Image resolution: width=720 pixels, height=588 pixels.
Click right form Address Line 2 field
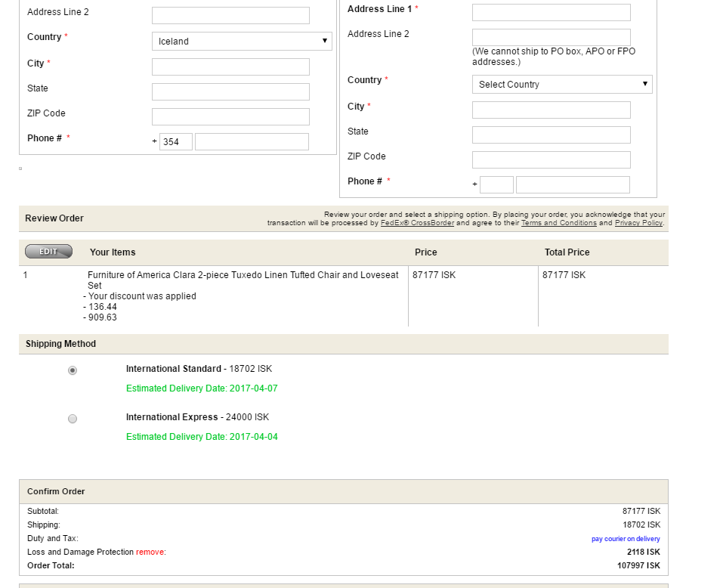551,38
